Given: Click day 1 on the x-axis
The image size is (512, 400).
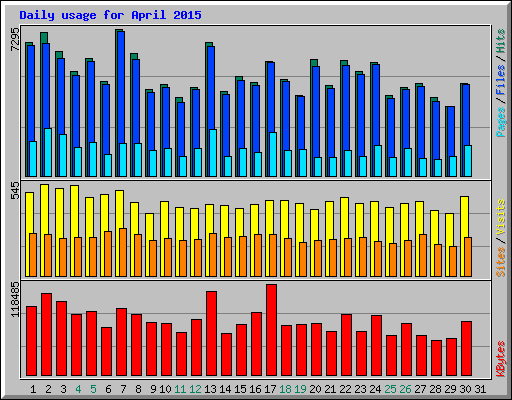Looking at the screenshot, I should 33,389.
